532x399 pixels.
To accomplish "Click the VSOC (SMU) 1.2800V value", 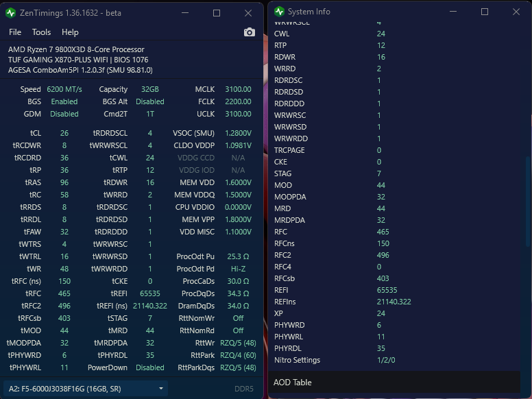I will pyautogui.click(x=238, y=133).
